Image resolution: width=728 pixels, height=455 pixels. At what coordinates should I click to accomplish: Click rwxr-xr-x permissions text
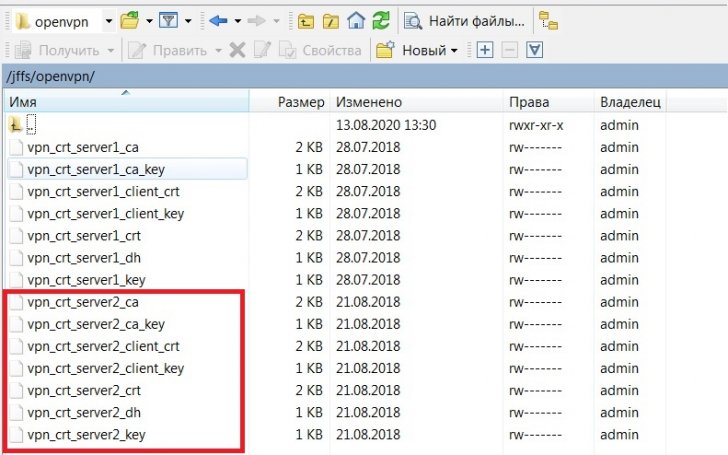tap(536, 125)
